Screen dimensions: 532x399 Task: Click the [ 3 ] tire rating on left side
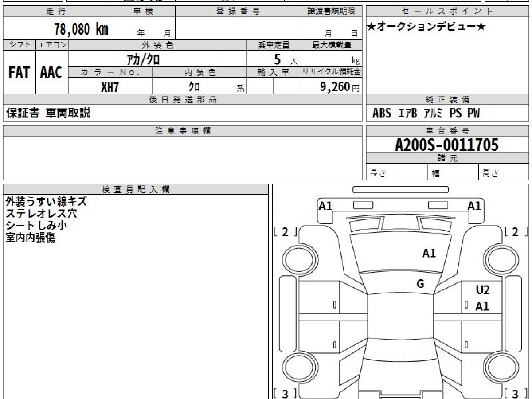point(285,393)
